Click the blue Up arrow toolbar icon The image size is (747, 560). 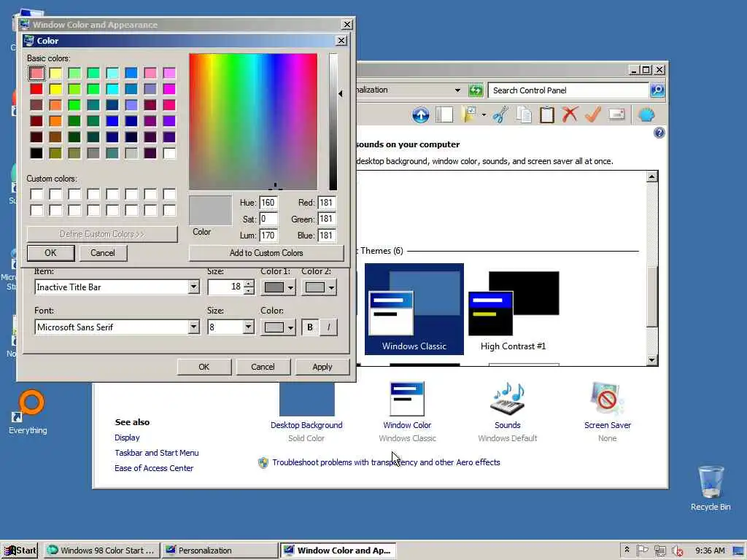pos(421,114)
